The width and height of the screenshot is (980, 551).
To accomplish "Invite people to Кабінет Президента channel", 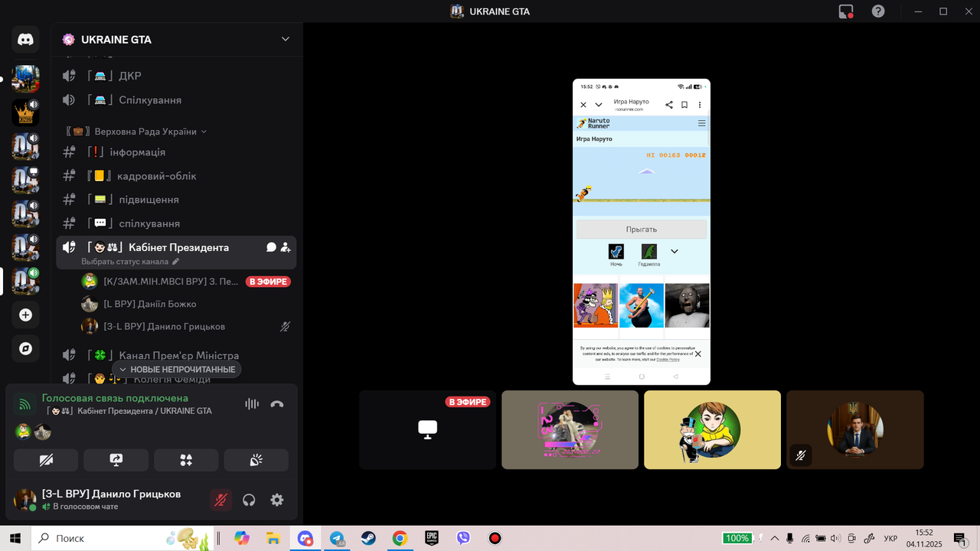I will (x=286, y=247).
